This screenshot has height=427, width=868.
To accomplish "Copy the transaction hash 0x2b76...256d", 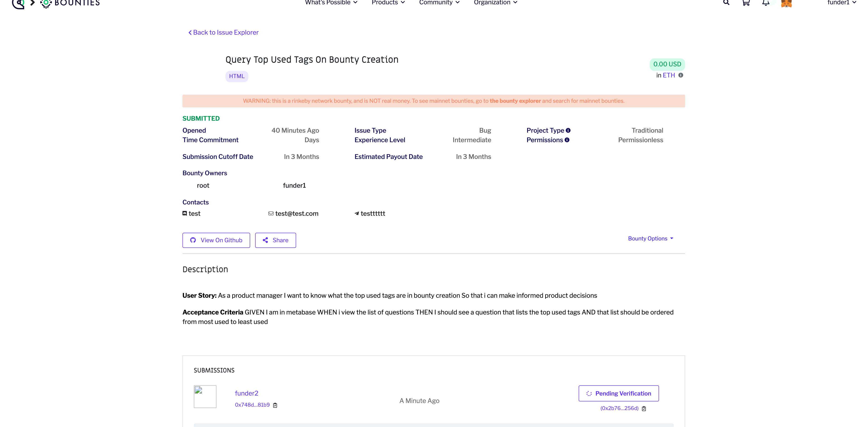I will (x=644, y=408).
